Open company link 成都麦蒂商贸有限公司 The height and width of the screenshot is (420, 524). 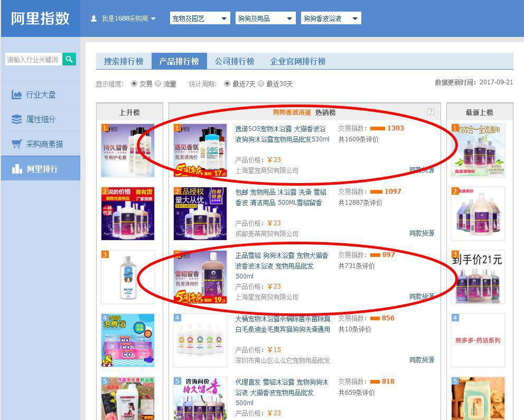pos(267,234)
